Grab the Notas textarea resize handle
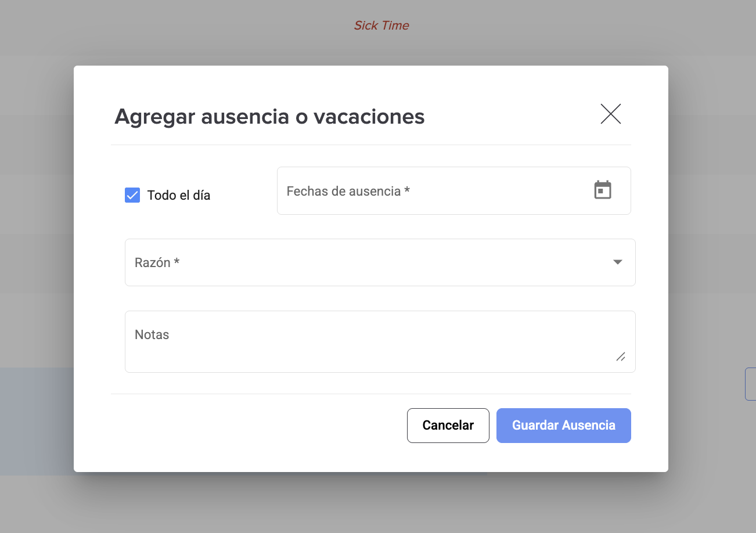 pos(621,356)
